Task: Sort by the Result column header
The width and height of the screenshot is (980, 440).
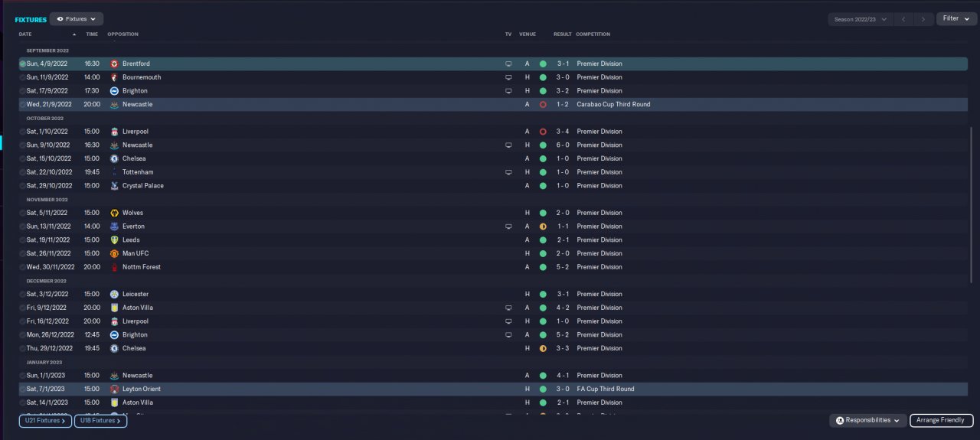Action: coord(563,34)
